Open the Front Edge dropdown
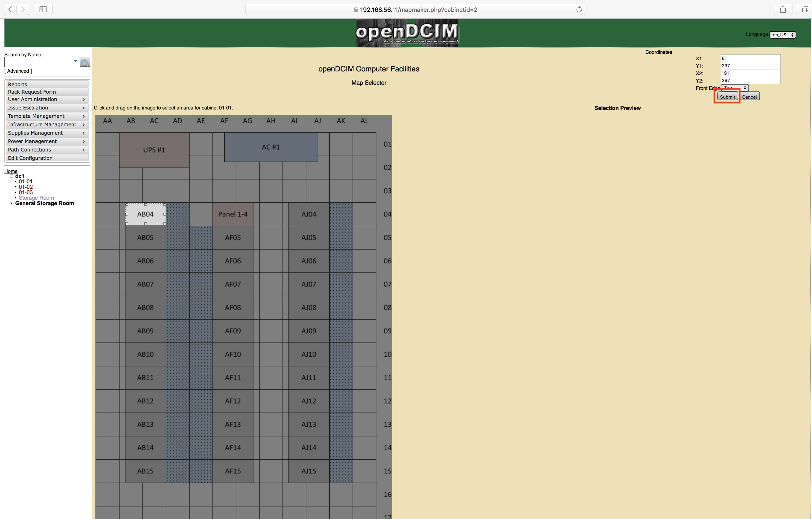This screenshot has width=812, height=519. 734,88
